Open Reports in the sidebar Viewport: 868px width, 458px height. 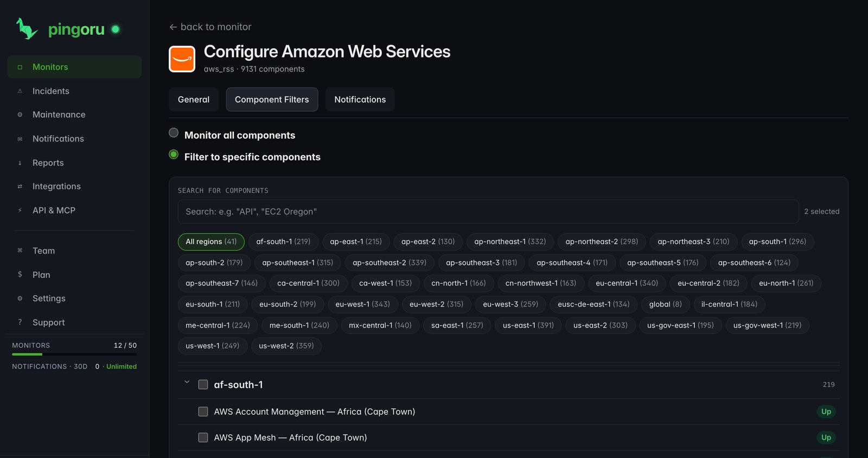[74, 163]
